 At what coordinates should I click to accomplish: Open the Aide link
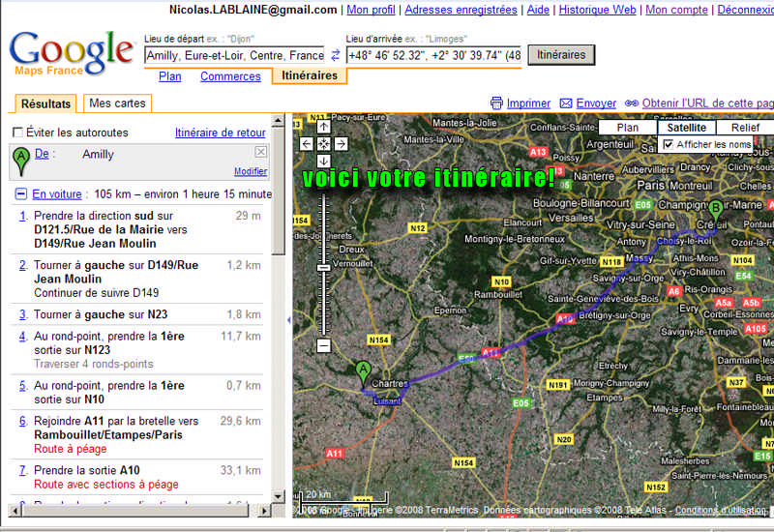coord(538,10)
